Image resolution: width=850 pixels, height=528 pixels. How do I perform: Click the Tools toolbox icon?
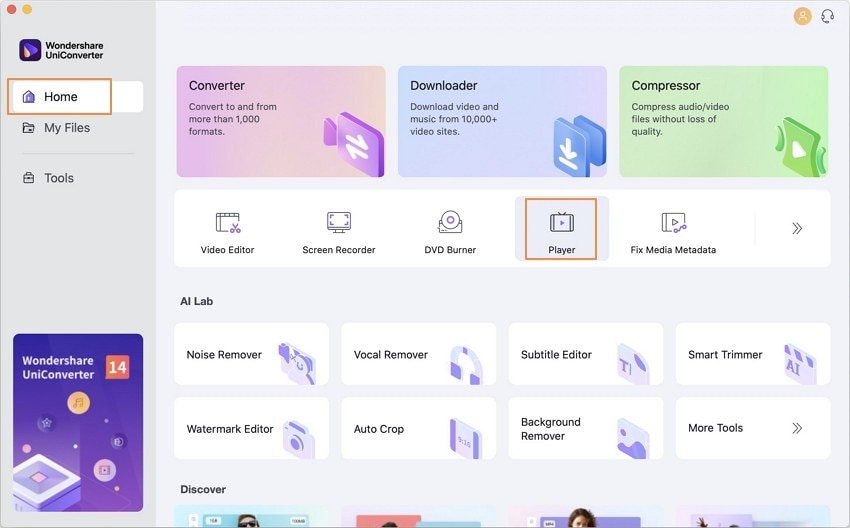click(29, 178)
